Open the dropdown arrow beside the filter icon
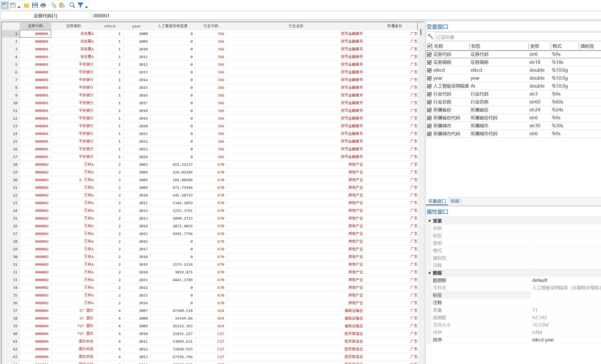Viewport: 601px width, 364px height. click(86, 7)
